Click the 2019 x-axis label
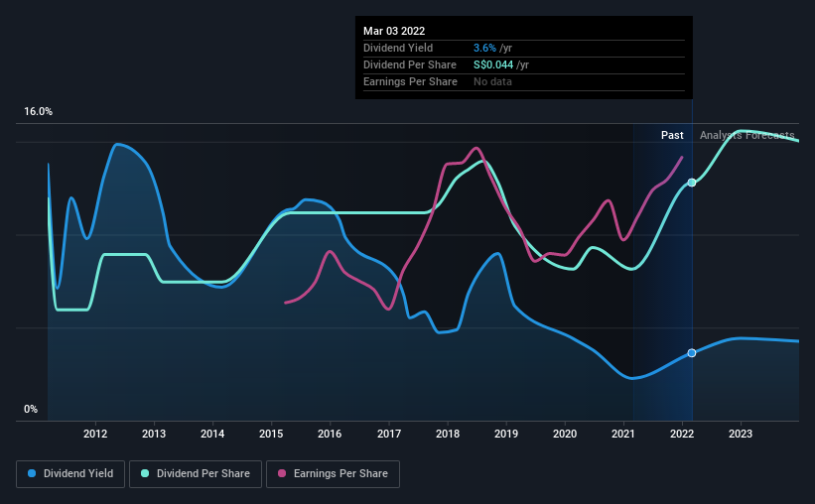Screen dimensions: 815x504 coord(506,434)
